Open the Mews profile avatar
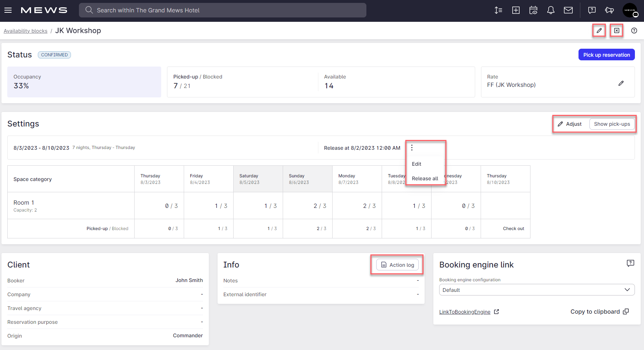Screen dimensions: 644x350 pos(630,10)
